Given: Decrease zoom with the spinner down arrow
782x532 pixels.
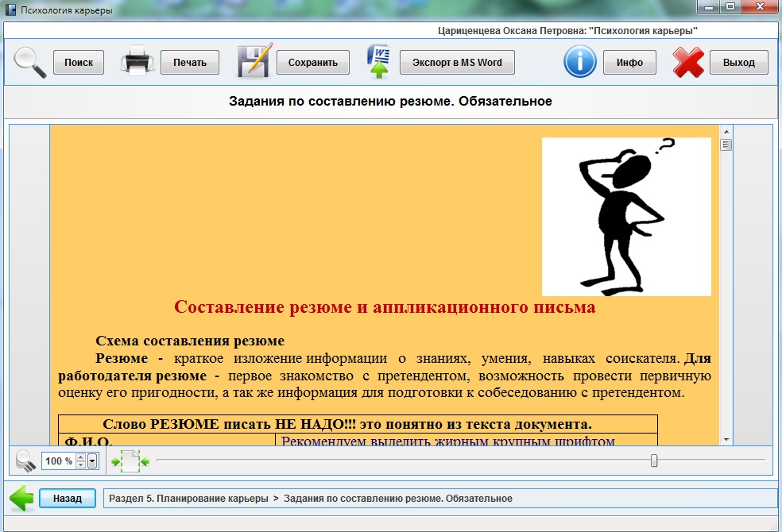Looking at the screenshot, I should (80, 465).
